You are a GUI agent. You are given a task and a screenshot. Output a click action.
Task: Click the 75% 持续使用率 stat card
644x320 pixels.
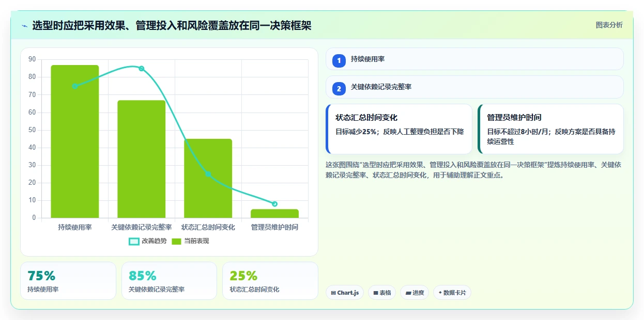[x=68, y=281]
